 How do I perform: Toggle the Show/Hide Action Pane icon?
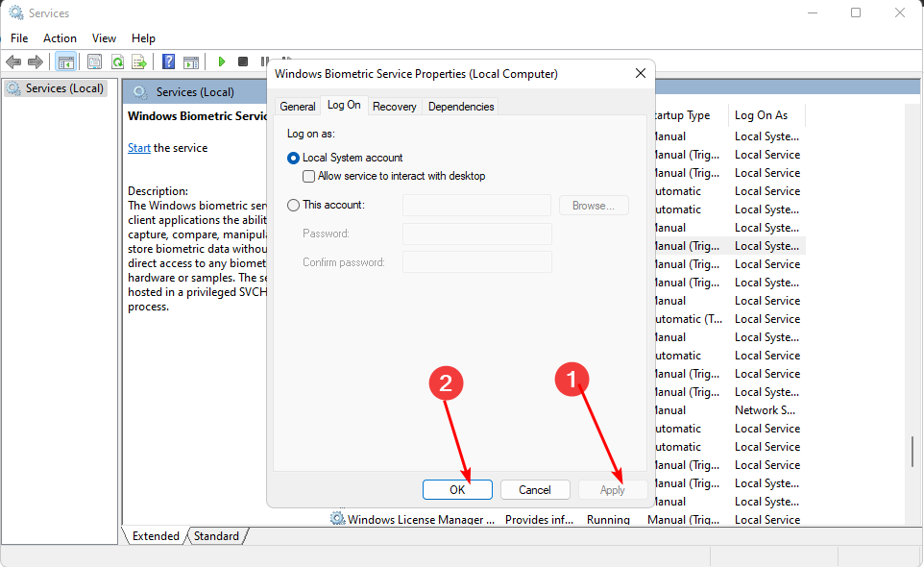click(x=191, y=62)
